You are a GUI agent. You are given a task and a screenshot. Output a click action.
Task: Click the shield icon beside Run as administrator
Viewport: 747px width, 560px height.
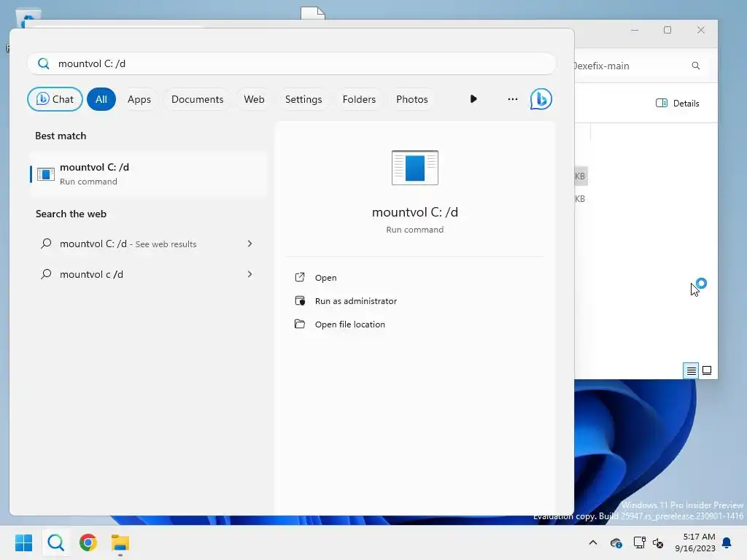tap(300, 300)
